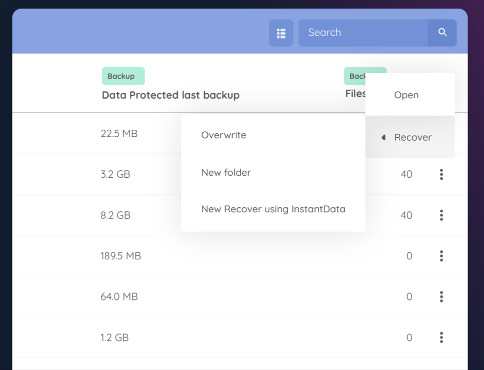This screenshot has height=370, width=484.
Task: Click the 0 value in the 189.5 MB row
Action: (409, 256)
